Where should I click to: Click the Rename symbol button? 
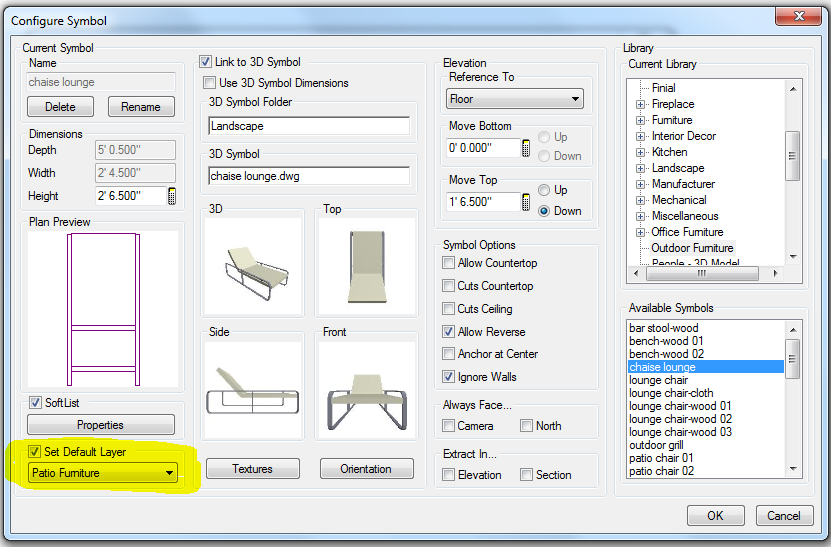[141, 107]
